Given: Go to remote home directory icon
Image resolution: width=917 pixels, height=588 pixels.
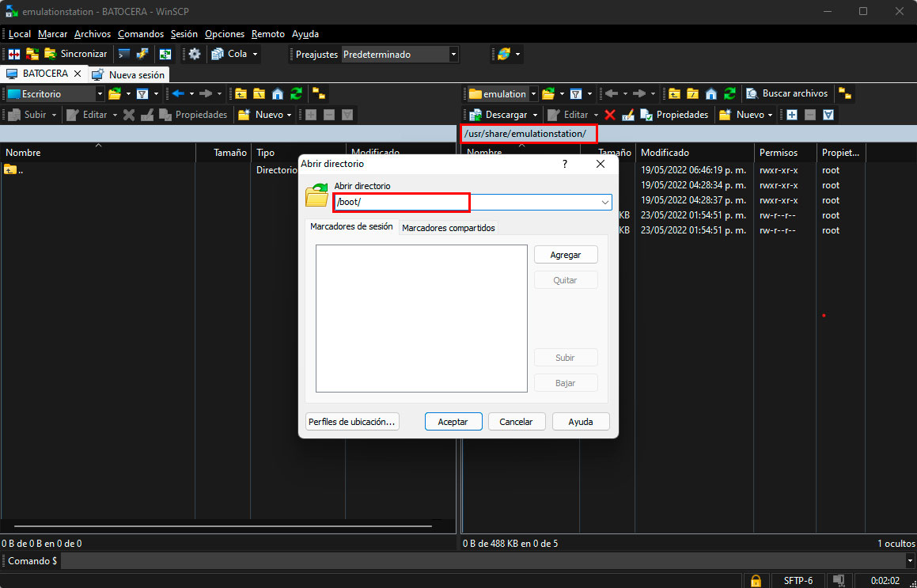Looking at the screenshot, I should [711, 93].
